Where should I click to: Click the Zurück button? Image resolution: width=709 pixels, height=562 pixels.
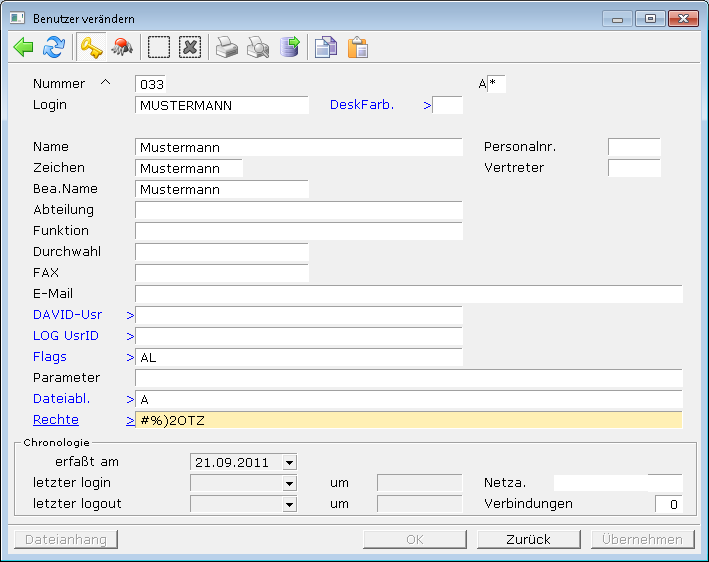(529, 539)
